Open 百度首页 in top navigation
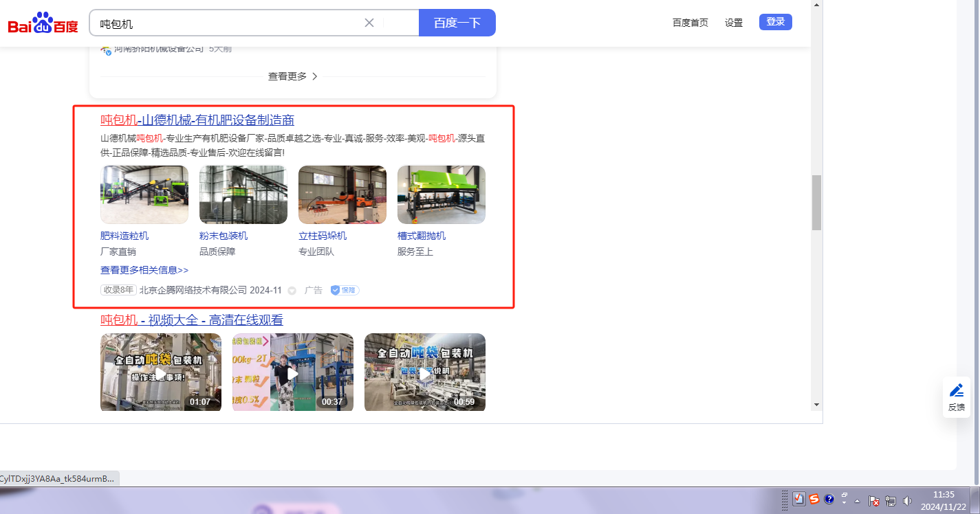980x514 pixels. (690, 23)
